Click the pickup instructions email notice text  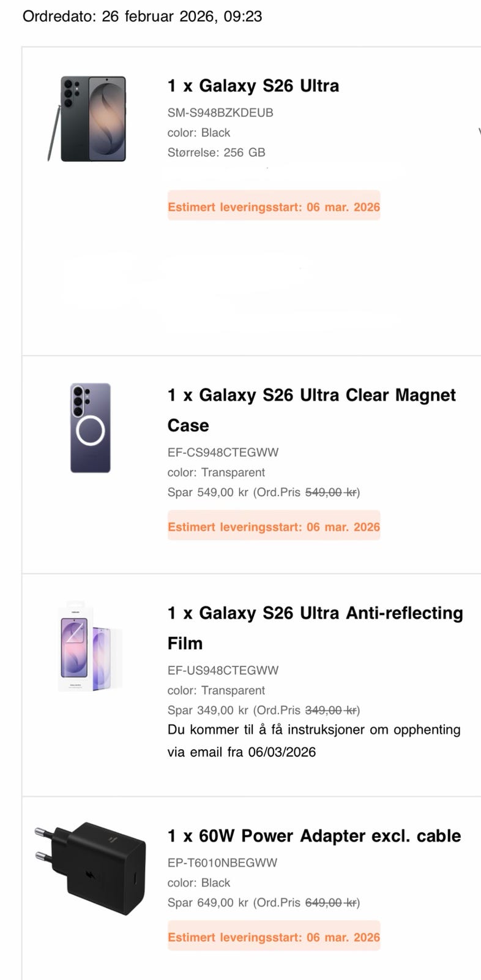[x=313, y=741]
